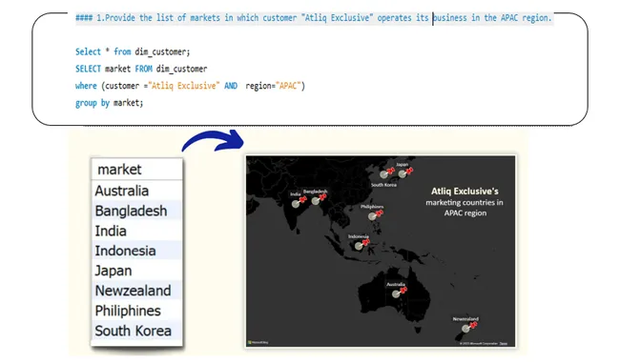The image size is (620, 364).
Task: Select the India row in results
Action: 136,231
